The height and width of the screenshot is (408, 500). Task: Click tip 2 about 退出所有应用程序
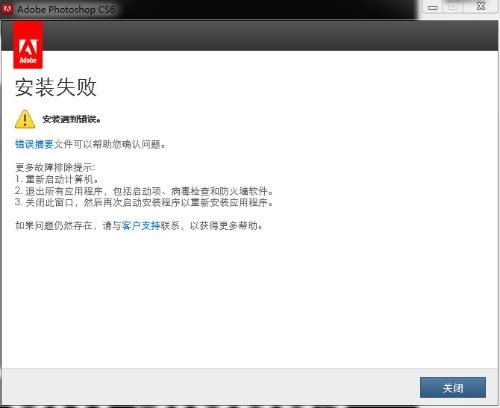point(144,191)
